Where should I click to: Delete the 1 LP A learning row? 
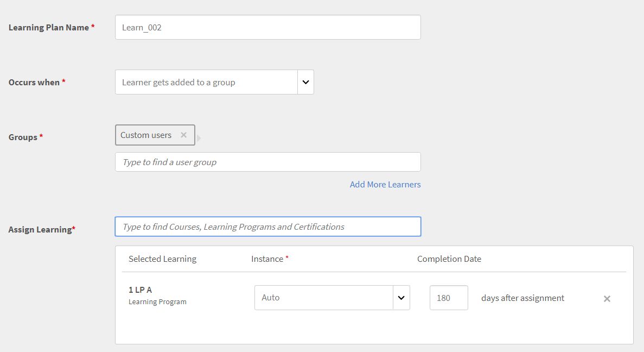(607, 298)
